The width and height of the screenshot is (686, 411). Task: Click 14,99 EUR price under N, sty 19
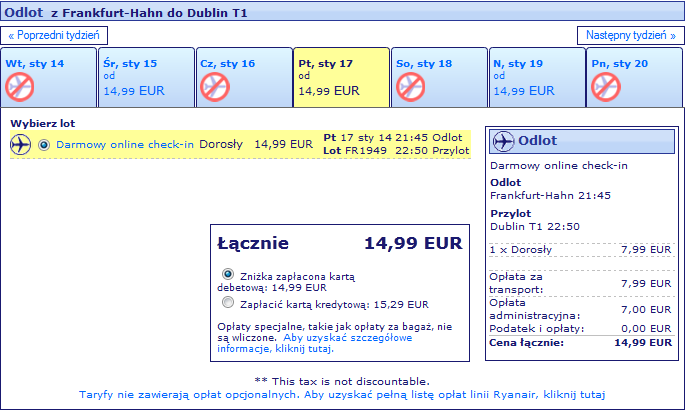click(x=524, y=91)
